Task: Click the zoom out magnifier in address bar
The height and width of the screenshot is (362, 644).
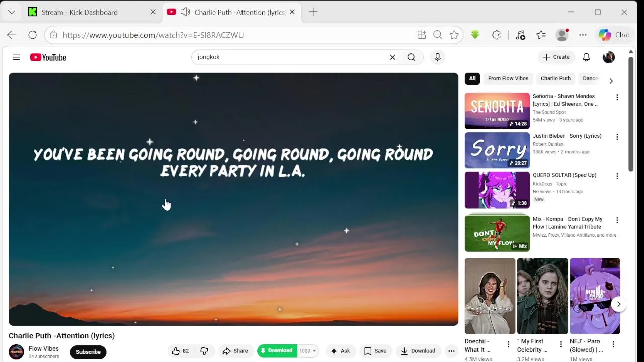Action: (438, 35)
